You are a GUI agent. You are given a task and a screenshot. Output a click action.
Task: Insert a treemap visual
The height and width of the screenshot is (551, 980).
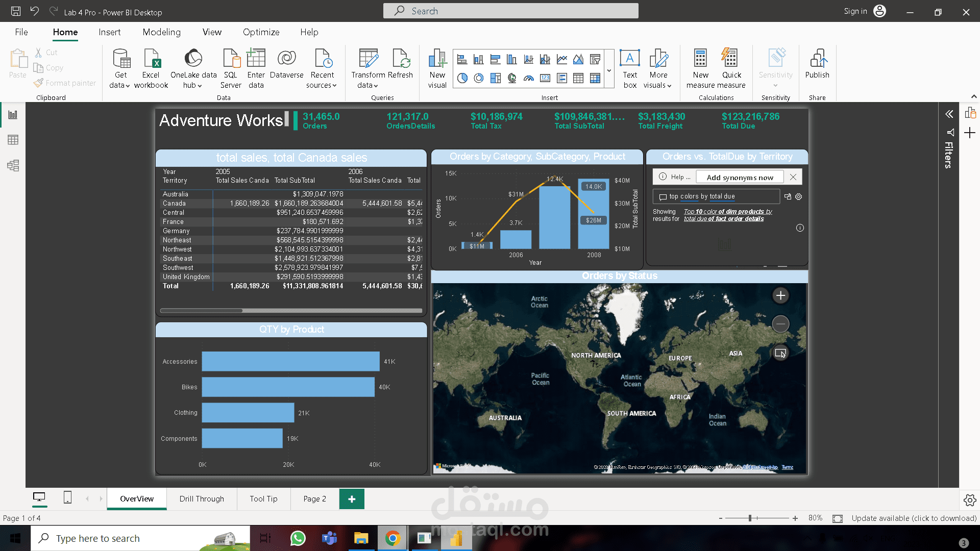tap(495, 78)
